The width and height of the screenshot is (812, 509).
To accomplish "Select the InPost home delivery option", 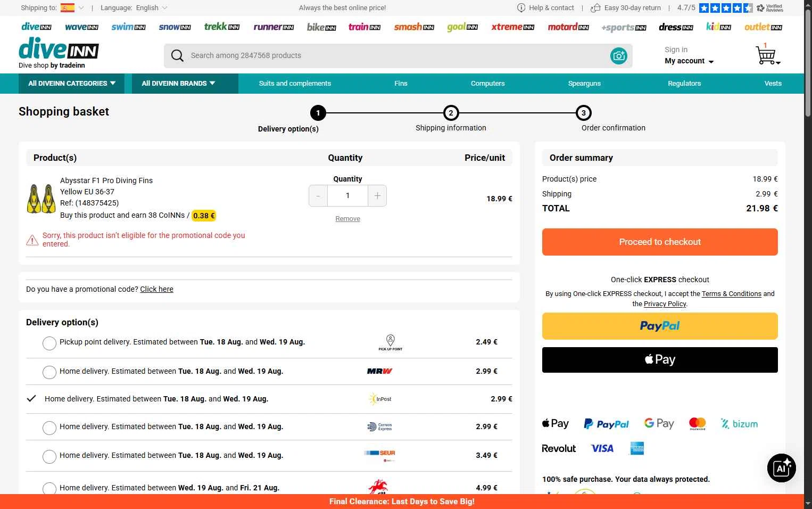I will (x=32, y=399).
